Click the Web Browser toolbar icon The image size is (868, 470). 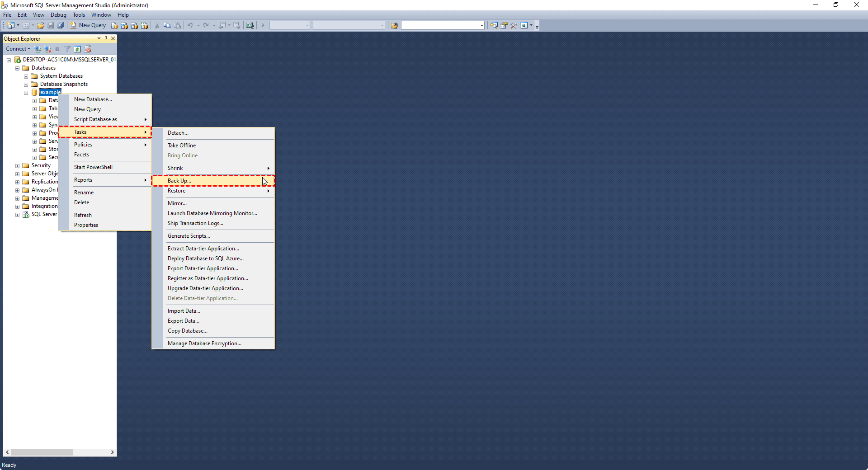(x=524, y=25)
